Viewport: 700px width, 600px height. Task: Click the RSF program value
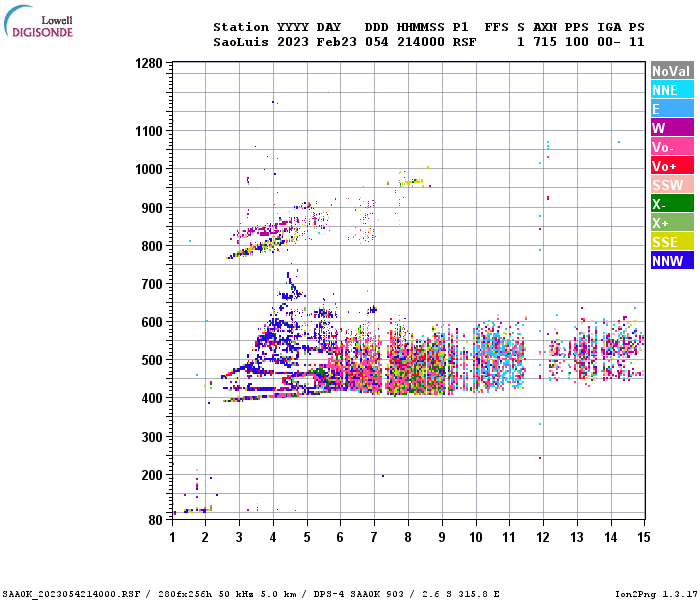coord(464,42)
